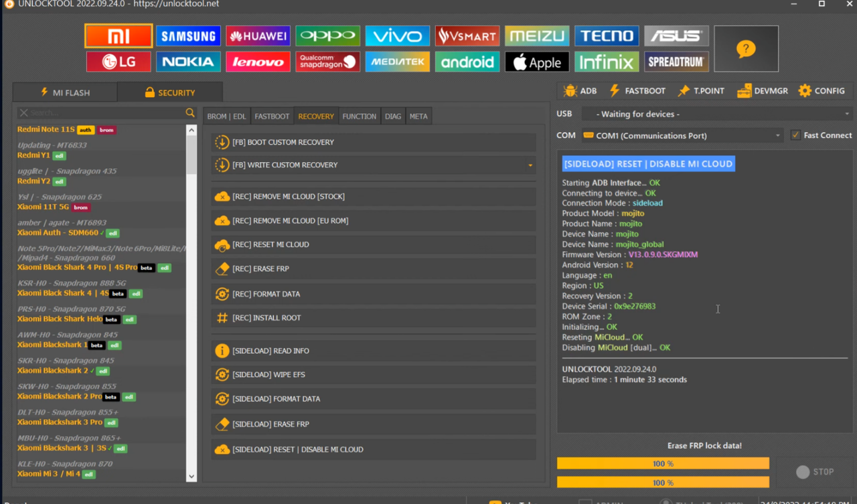Open the CONFIG settings
The width and height of the screenshot is (857, 504).
822,90
